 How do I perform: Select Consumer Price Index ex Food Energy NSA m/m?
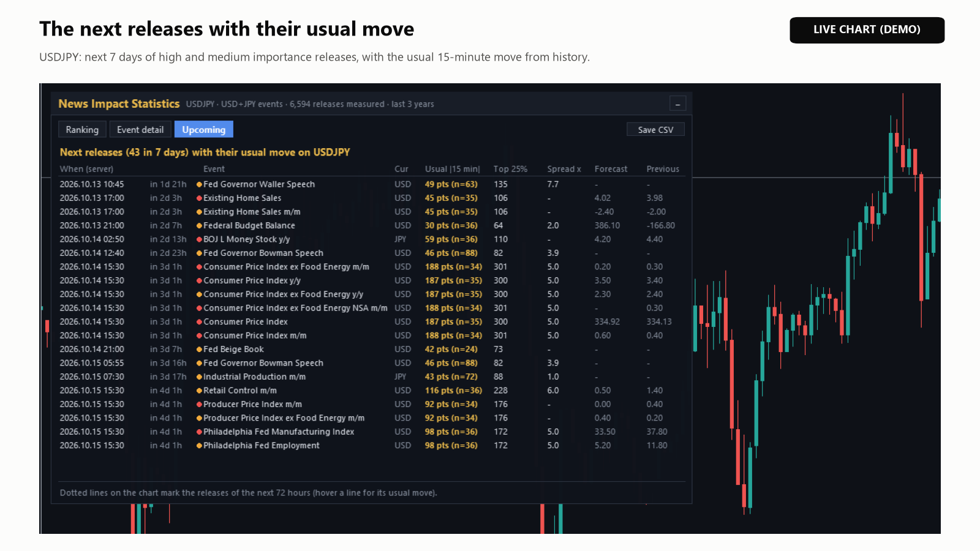pyautogui.click(x=295, y=308)
